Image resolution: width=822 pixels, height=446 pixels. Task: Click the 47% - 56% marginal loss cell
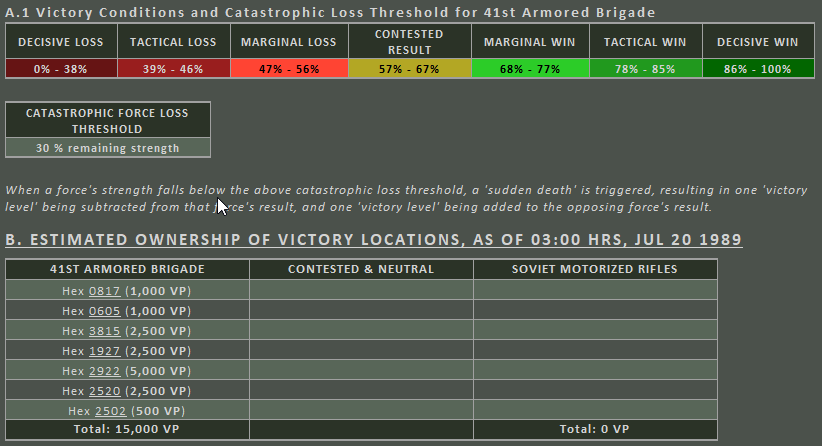pyautogui.click(x=289, y=69)
